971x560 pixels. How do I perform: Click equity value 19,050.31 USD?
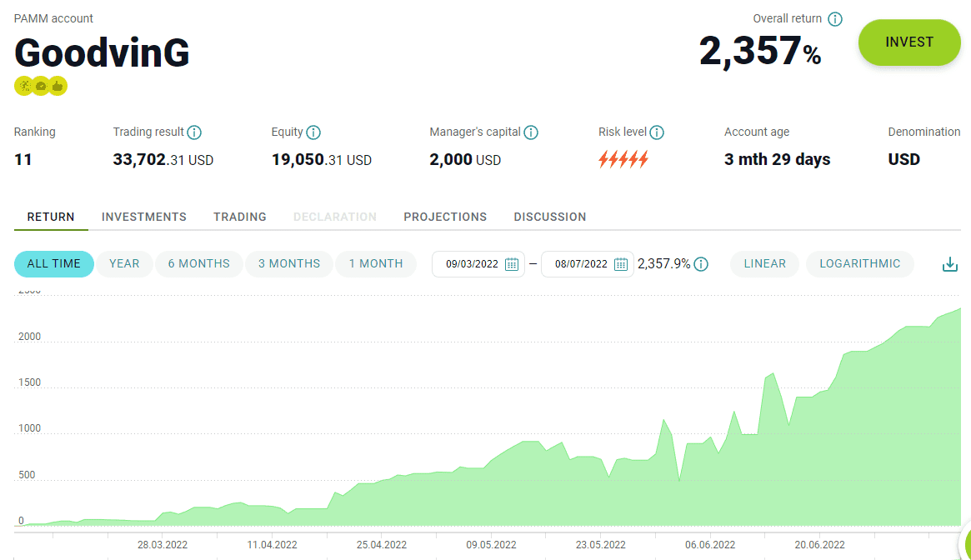click(x=322, y=160)
